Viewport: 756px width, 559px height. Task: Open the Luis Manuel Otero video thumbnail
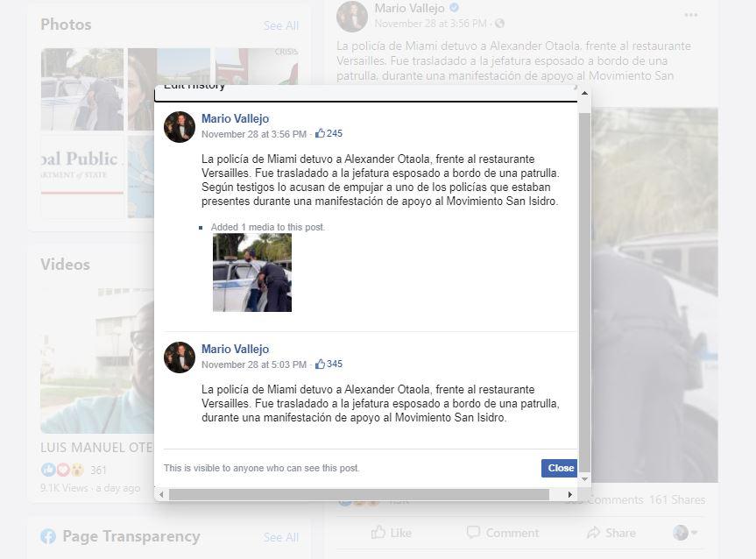tap(96, 360)
